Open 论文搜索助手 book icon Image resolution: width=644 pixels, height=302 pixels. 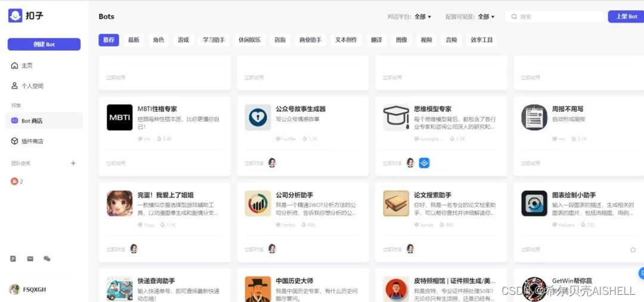(x=397, y=204)
